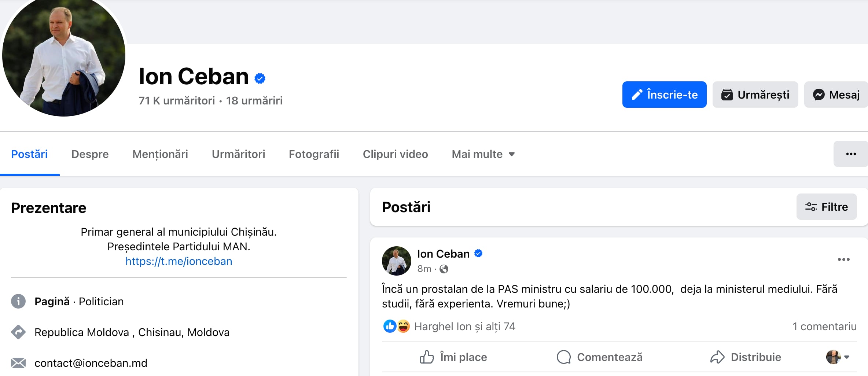
Task: Open the comment-as profile selector dropdown
Action: [838, 357]
